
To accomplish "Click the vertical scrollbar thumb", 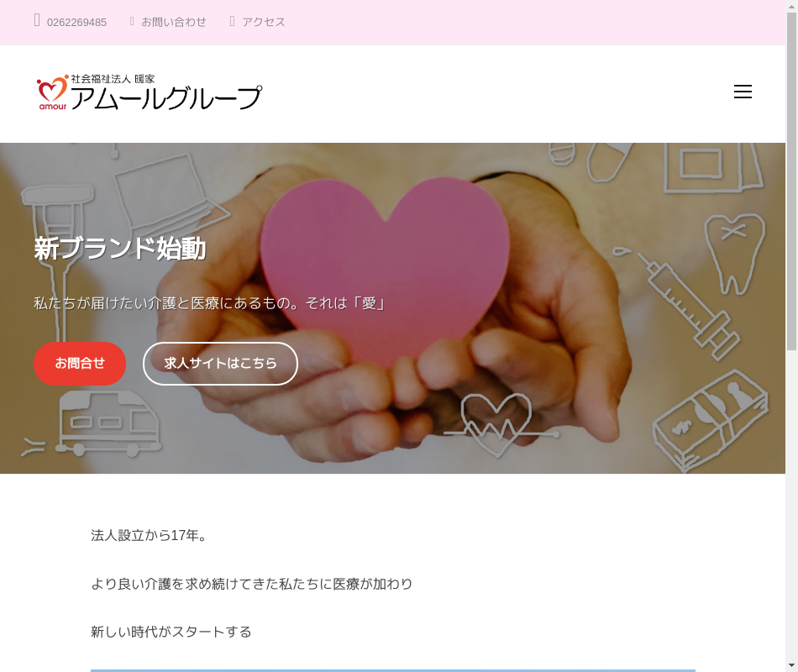I will coord(791,181).
